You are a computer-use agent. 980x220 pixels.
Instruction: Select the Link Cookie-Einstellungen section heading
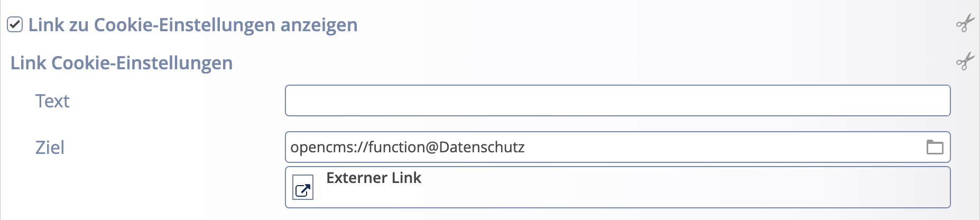pyautogui.click(x=122, y=63)
